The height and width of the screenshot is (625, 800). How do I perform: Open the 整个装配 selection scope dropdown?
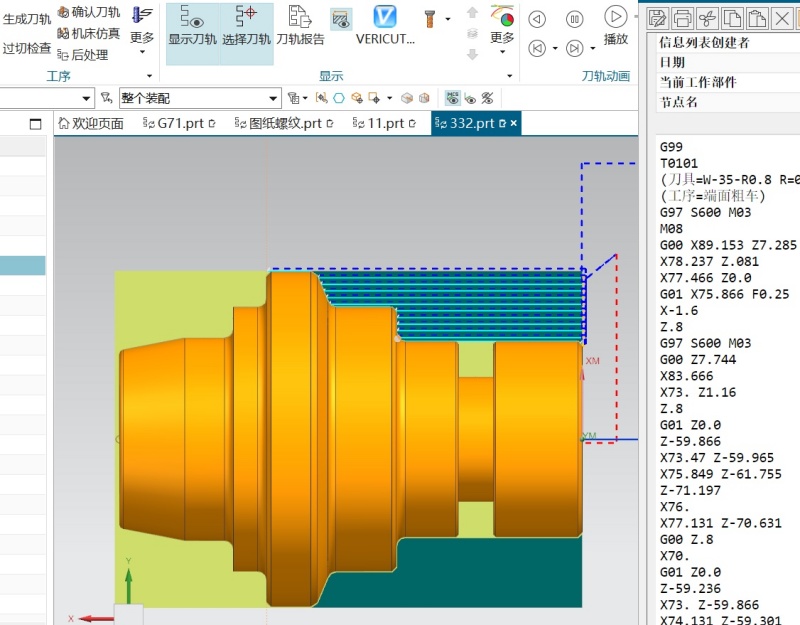click(200, 98)
